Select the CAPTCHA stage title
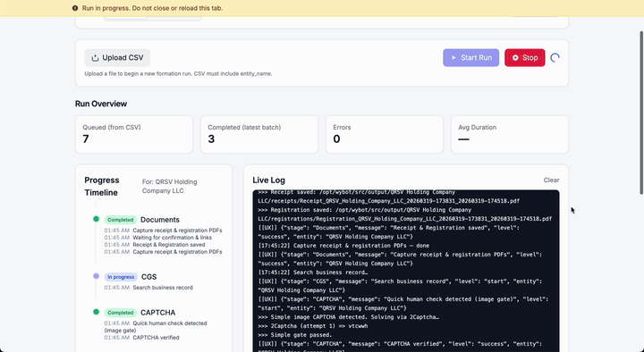This screenshot has width=644, height=352. [x=157, y=313]
